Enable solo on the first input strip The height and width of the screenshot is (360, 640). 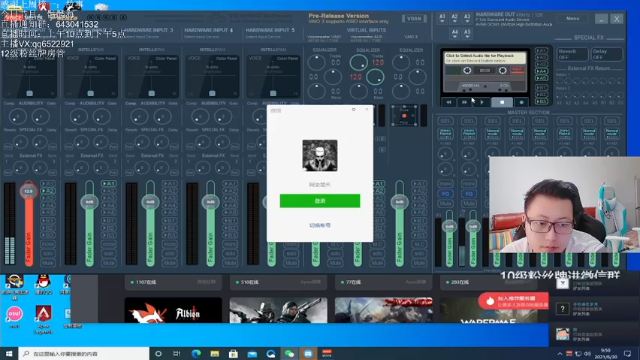[48, 253]
